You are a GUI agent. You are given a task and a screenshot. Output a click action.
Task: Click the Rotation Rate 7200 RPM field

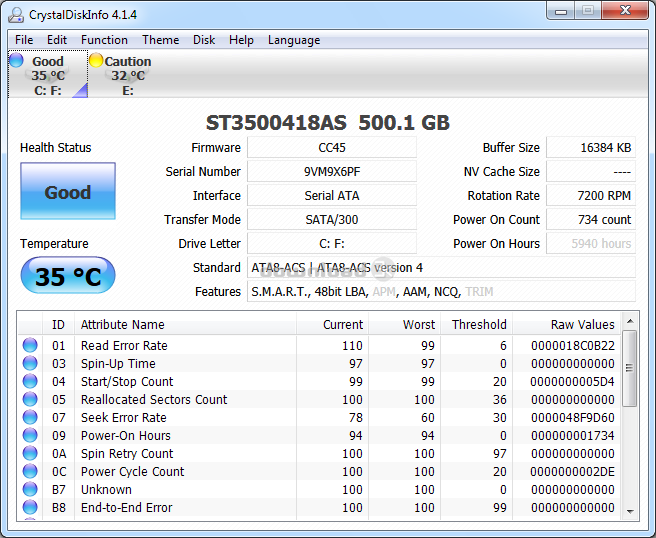coord(591,195)
